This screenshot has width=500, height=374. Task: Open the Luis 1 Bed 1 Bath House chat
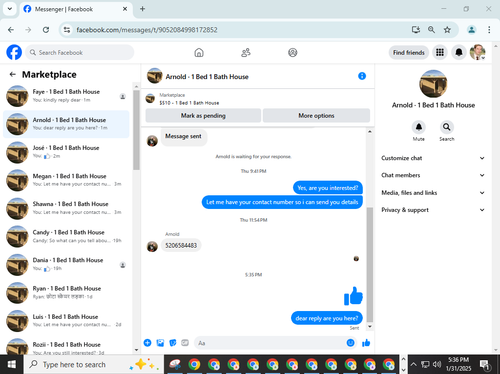(66, 320)
